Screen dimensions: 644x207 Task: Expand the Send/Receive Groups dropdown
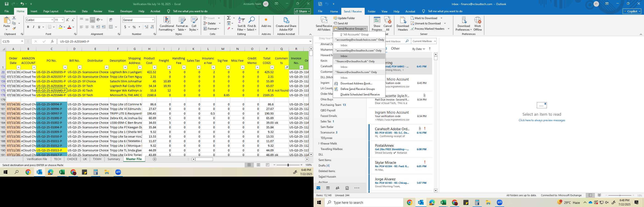pyautogui.click(x=350, y=29)
